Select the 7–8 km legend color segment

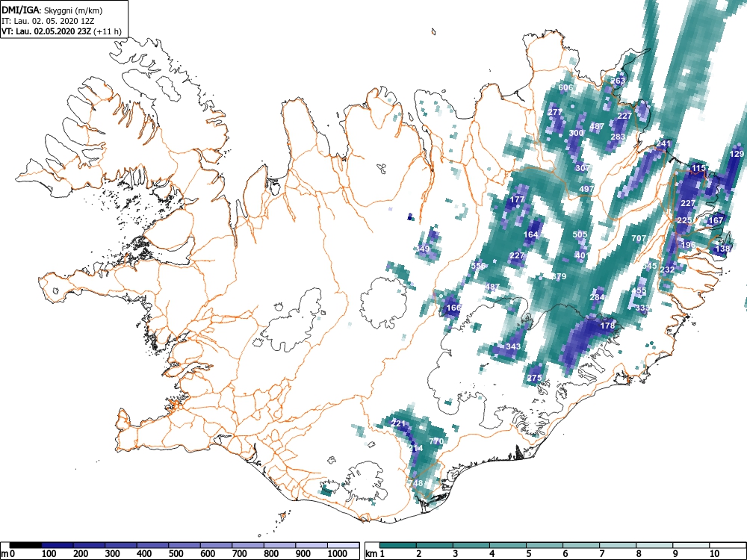[618, 545]
